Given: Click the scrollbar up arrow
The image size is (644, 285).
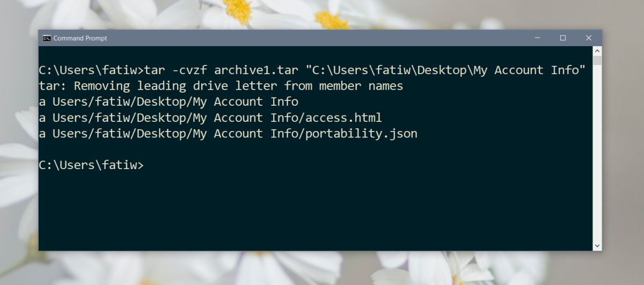Looking at the screenshot, I should [x=597, y=50].
